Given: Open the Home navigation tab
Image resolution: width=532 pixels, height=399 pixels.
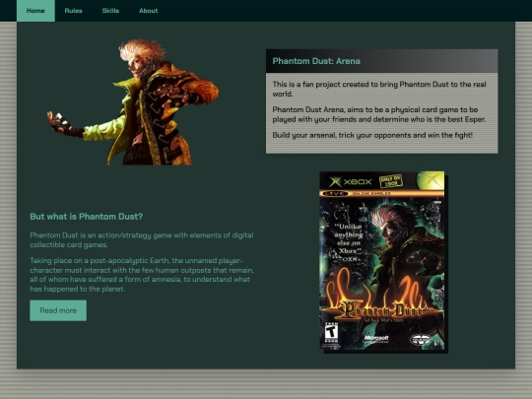Looking at the screenshot, I should point(35,11).
